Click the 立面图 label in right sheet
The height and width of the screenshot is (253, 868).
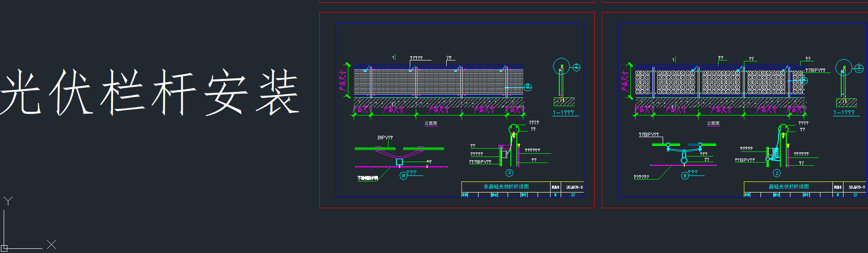(x=713, y=123)
